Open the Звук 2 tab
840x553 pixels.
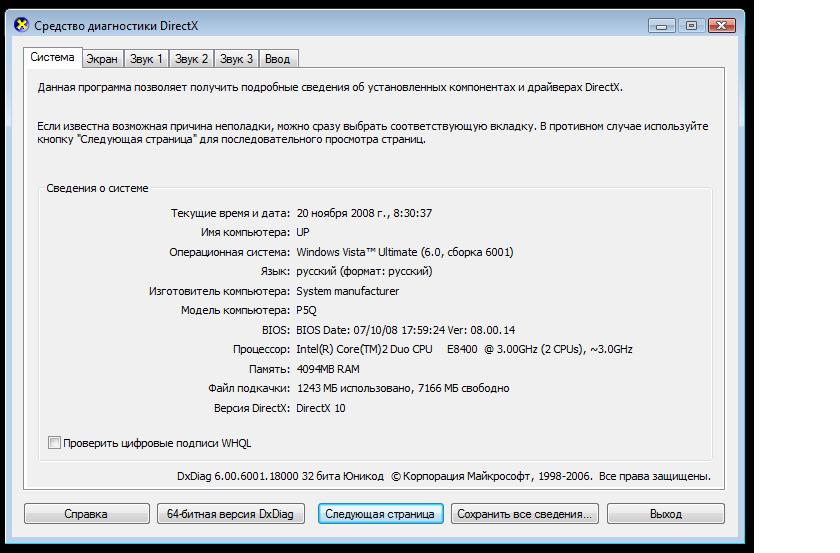(191, 59)
